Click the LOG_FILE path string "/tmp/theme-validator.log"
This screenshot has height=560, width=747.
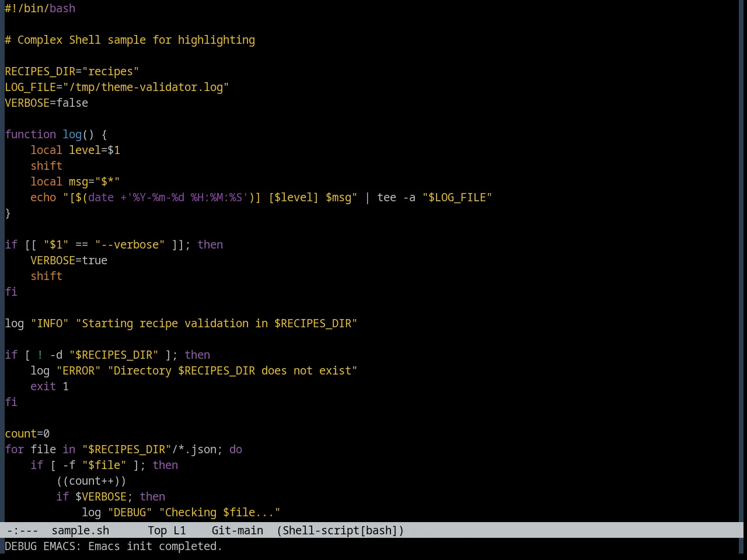146,87
